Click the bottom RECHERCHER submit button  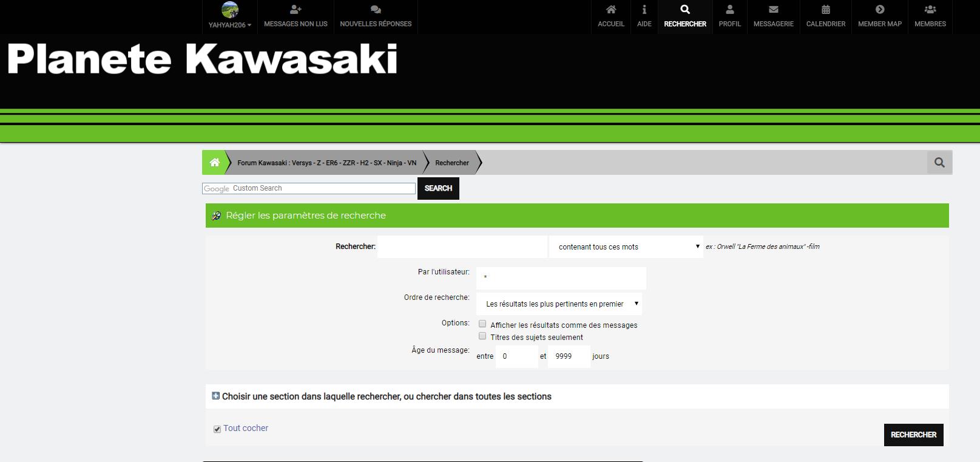click(913, 435)
